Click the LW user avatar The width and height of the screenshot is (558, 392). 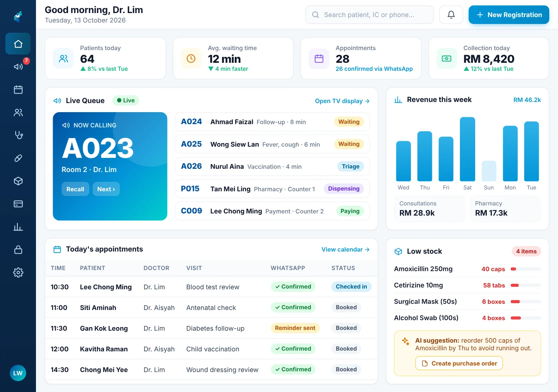click(18, 373)
